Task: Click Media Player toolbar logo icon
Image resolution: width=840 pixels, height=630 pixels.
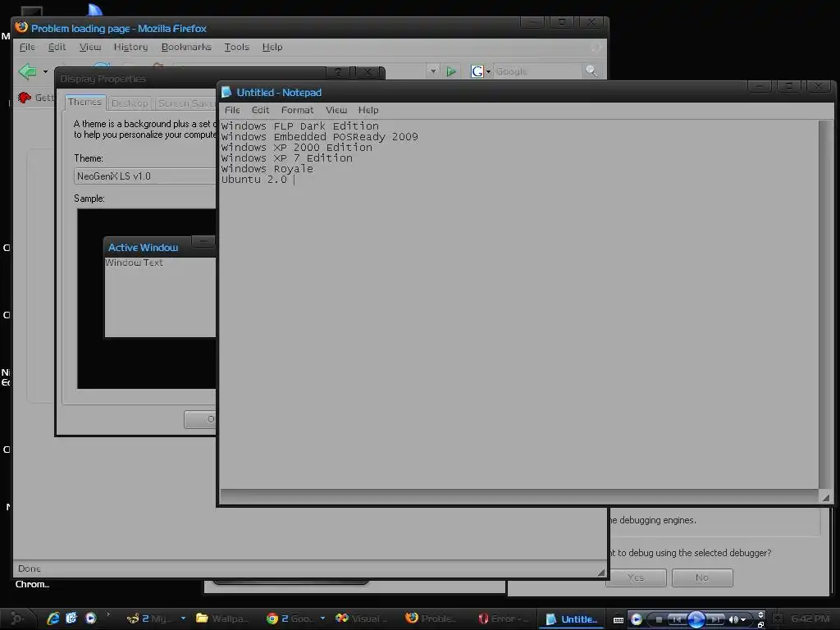Action: [x=637, y=619]
